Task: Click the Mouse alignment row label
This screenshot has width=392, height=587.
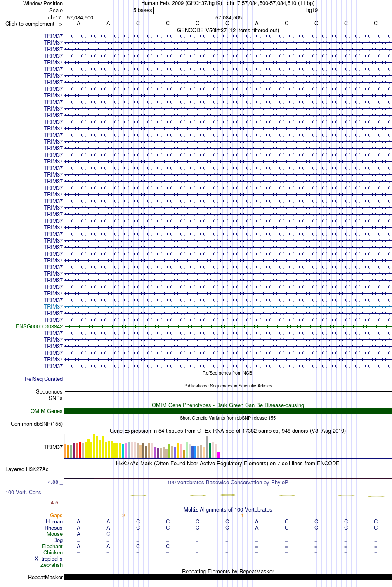Action: 54,534
